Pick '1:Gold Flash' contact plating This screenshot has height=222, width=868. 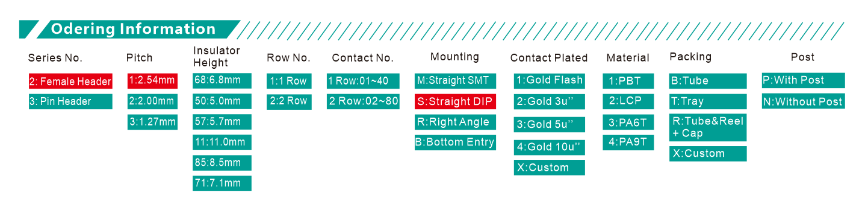(550, 81)
